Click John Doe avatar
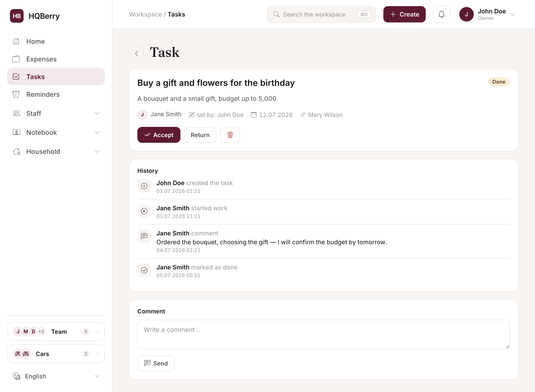 point(466,15)
